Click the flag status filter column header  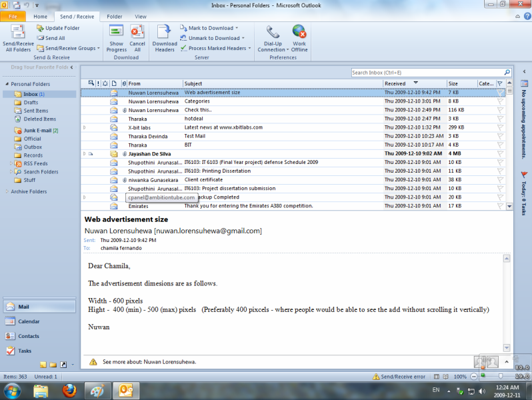click(x=500, y=83)
